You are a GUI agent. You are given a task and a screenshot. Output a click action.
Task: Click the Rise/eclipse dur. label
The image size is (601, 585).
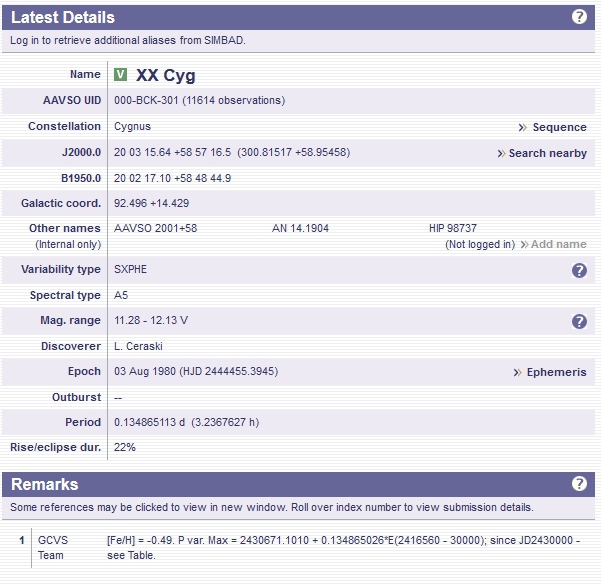click(x=56, y=447)
